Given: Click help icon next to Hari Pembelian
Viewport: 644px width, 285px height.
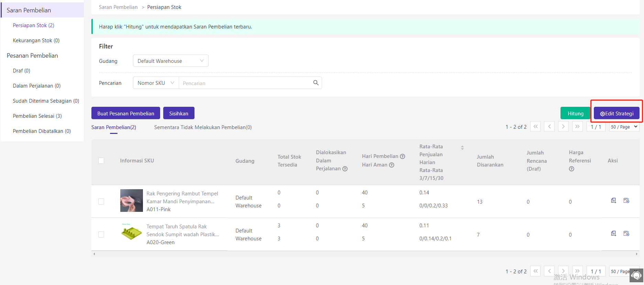Looking at the screenshot, I should tap(402, 156).
